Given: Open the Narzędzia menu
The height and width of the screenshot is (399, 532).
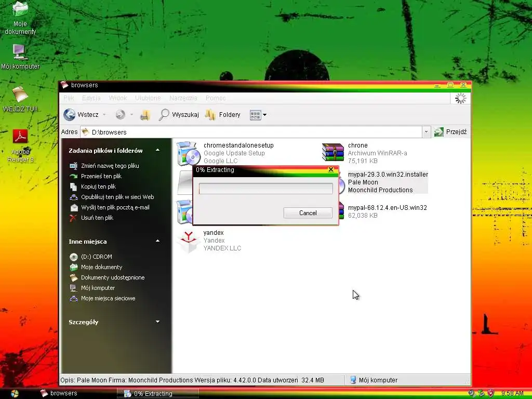Looking at the screenshot, I should pos(183,98).
